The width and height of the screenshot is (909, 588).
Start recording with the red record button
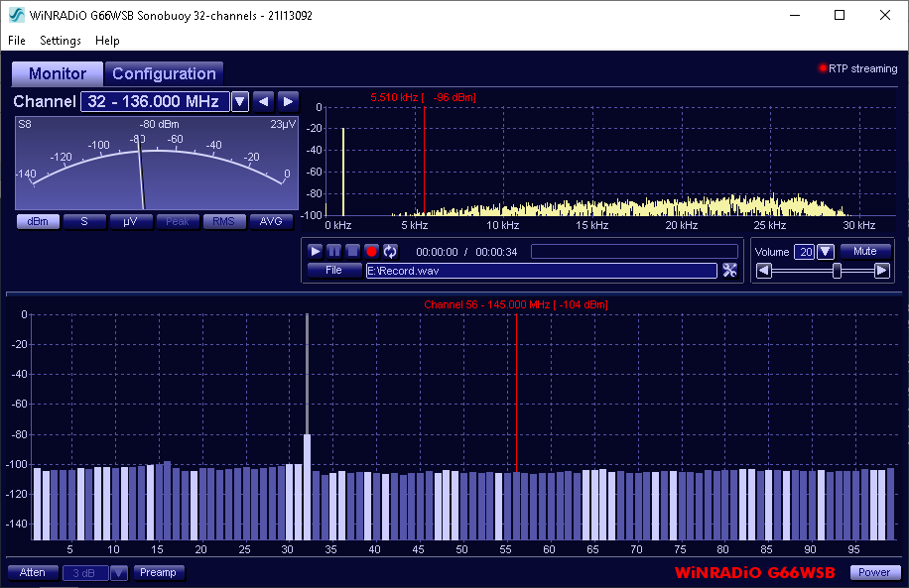[x=372, y=252]
